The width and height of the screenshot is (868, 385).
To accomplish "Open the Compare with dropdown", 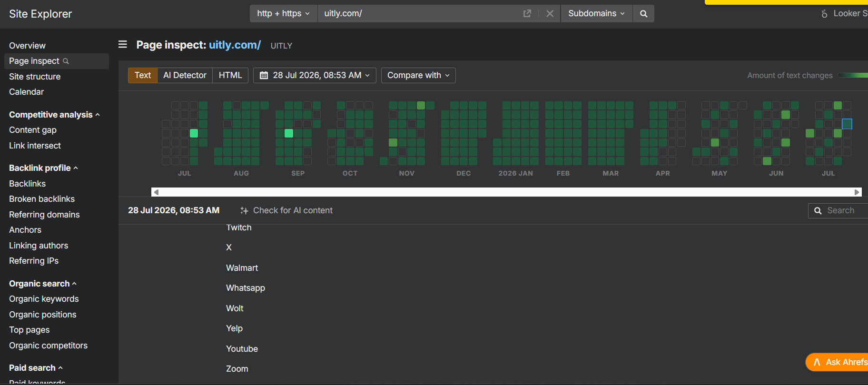I will tap(418, 75).
